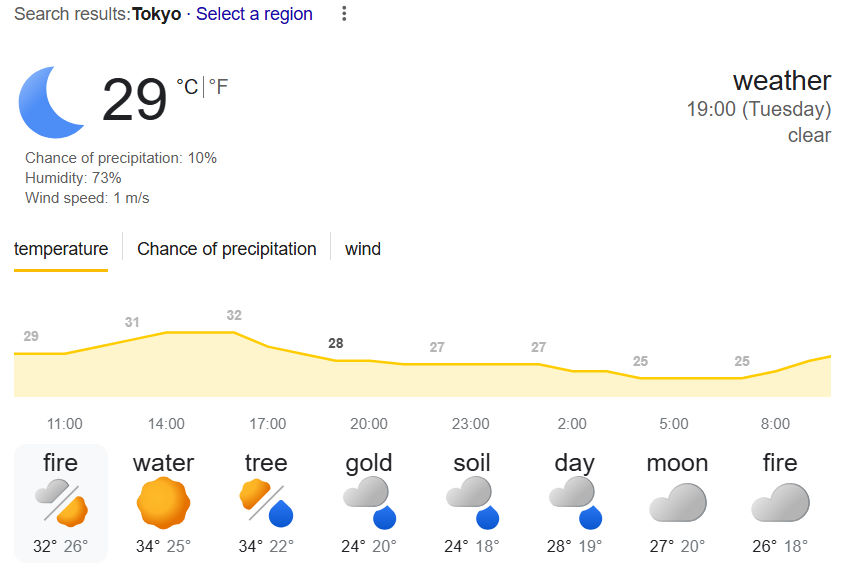Click the rainy cloud icon under soil
The image size is (851, 573).
471,503
